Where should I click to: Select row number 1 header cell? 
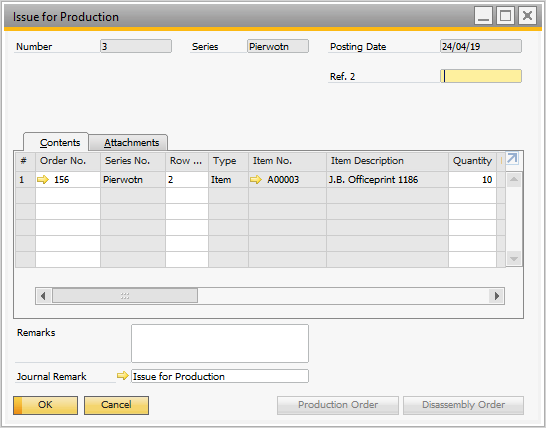[25, 180]
